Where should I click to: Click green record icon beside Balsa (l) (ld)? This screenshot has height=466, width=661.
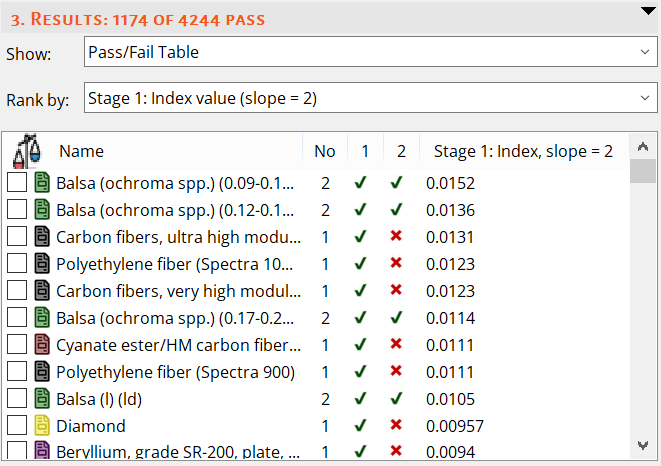[42, 399]
